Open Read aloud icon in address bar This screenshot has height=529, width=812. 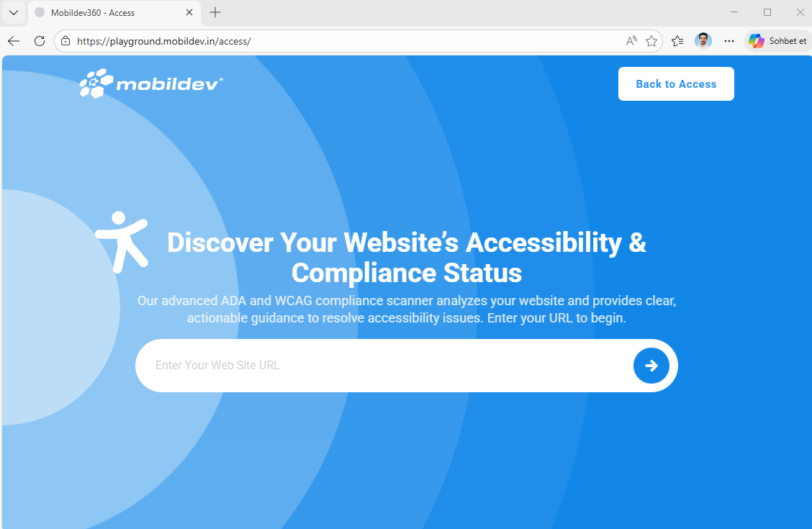pyautogui.click(x=631, y=41)
